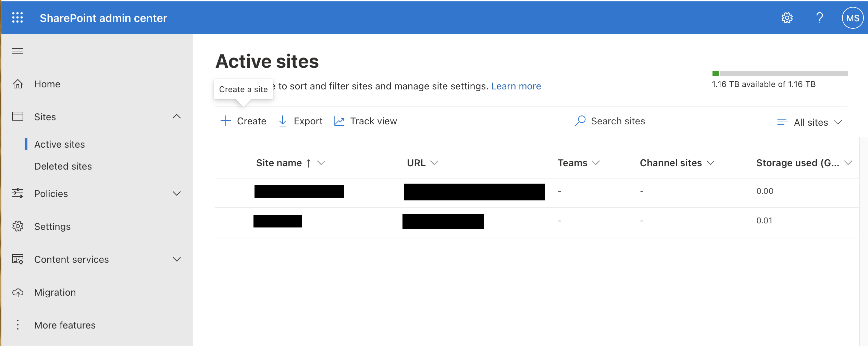Select Active sites in sidebar
The width and height of the screenshot is (868, 346).
[60, 144]
